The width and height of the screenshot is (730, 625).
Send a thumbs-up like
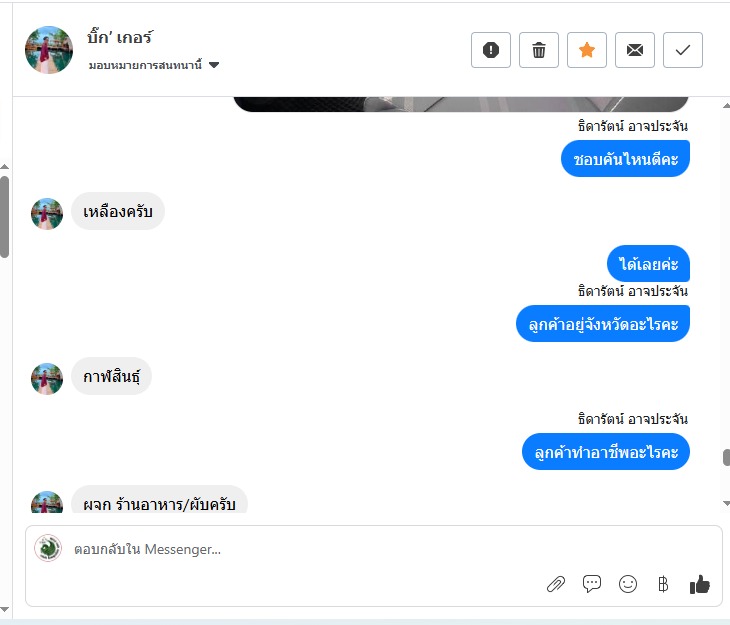coord(699,584)
